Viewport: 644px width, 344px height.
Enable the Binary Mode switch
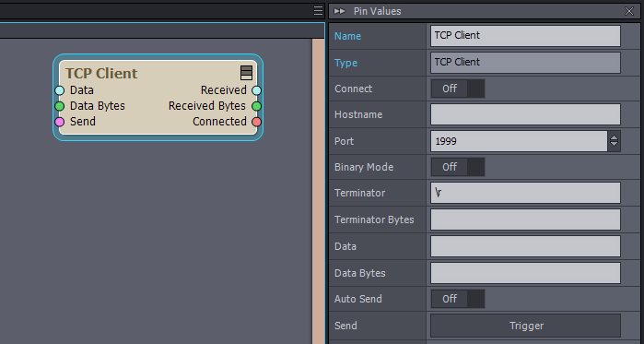(458, 167)
